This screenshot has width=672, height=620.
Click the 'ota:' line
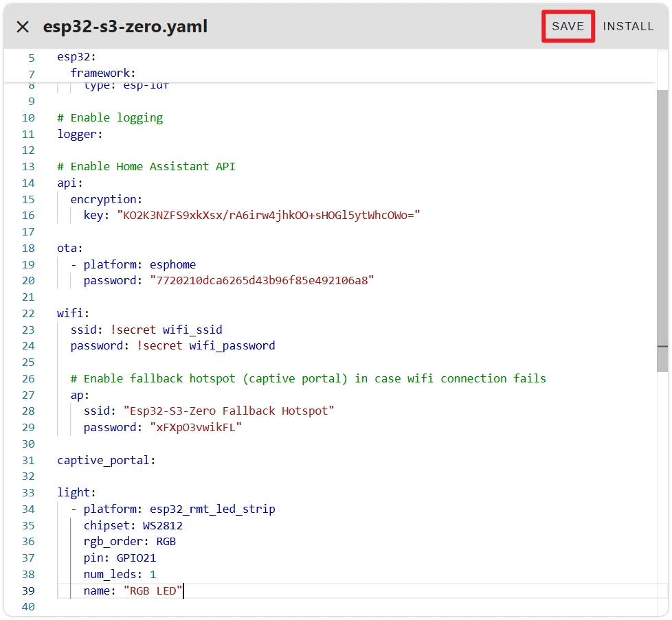point(70,248)
